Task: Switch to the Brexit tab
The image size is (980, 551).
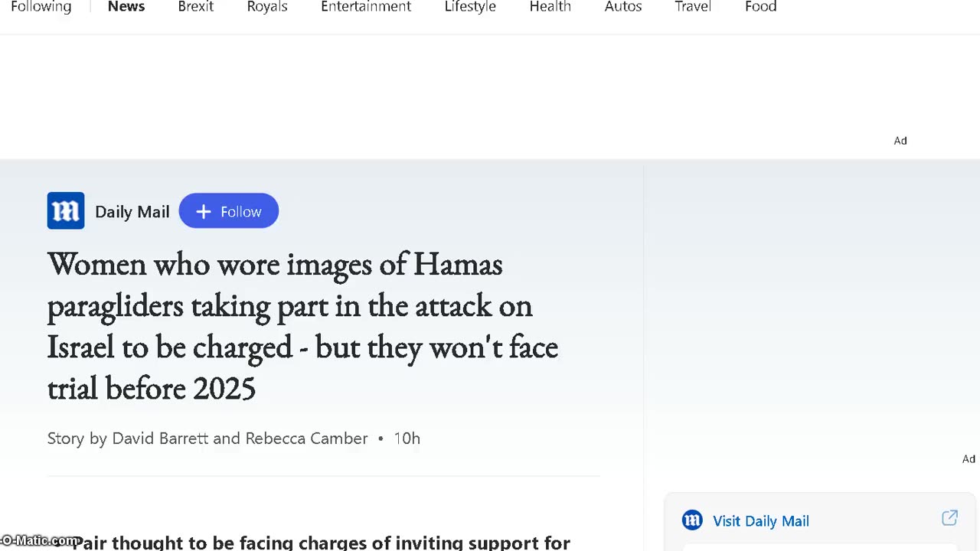Action: 195,7
